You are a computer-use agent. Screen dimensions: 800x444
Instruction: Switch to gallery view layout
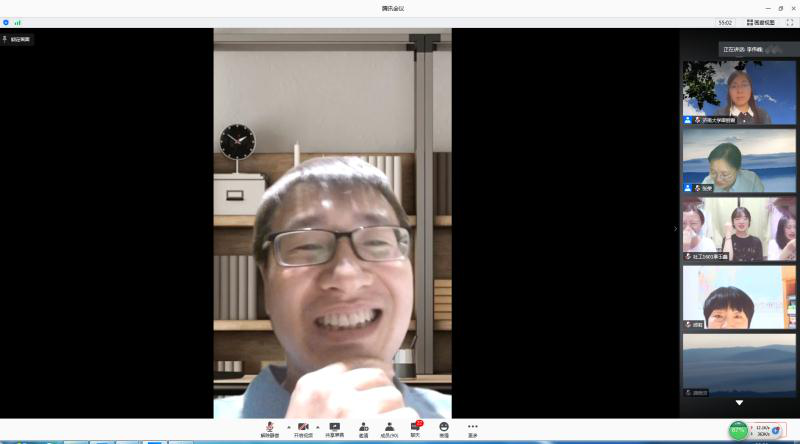coord(760,22)
